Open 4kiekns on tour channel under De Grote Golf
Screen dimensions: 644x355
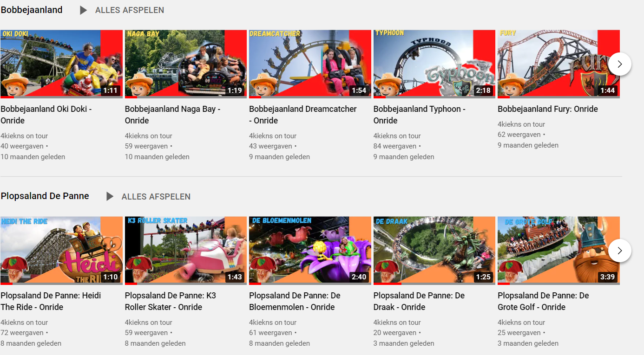pyautogui.click(x=521, y=323)
